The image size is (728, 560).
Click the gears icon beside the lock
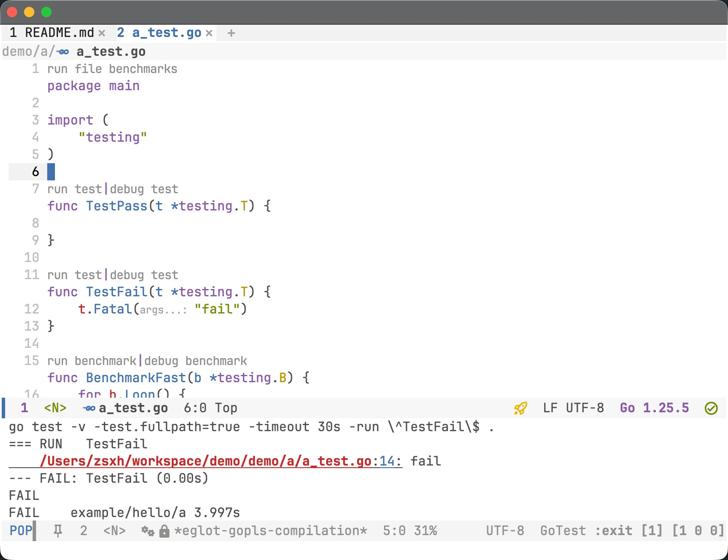(148, 531)
